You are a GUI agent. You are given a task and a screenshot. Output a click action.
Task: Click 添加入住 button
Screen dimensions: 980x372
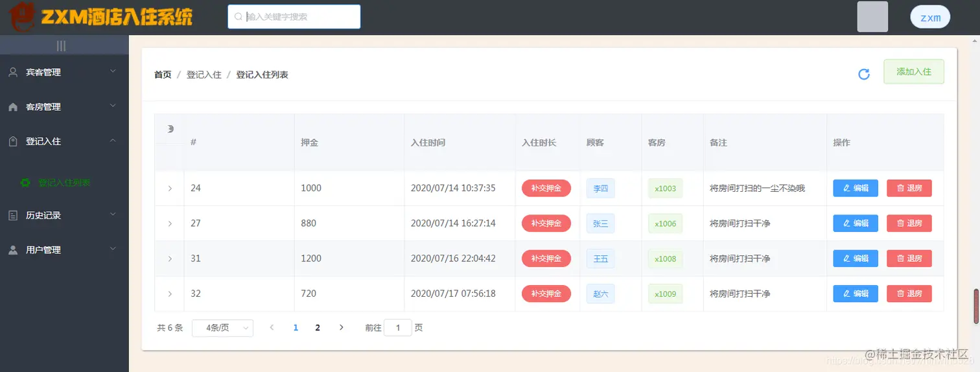(914, 72)
